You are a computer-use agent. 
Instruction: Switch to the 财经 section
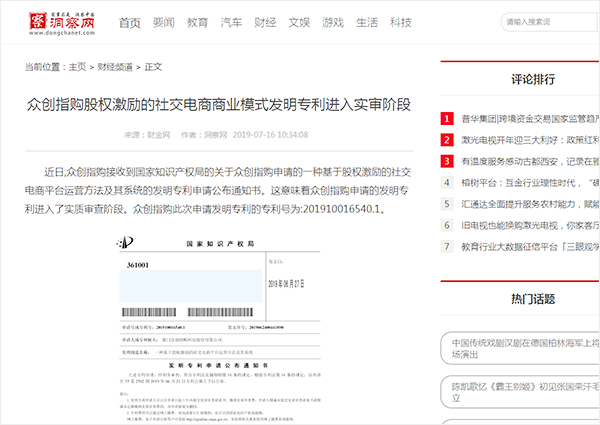point(265,21)
